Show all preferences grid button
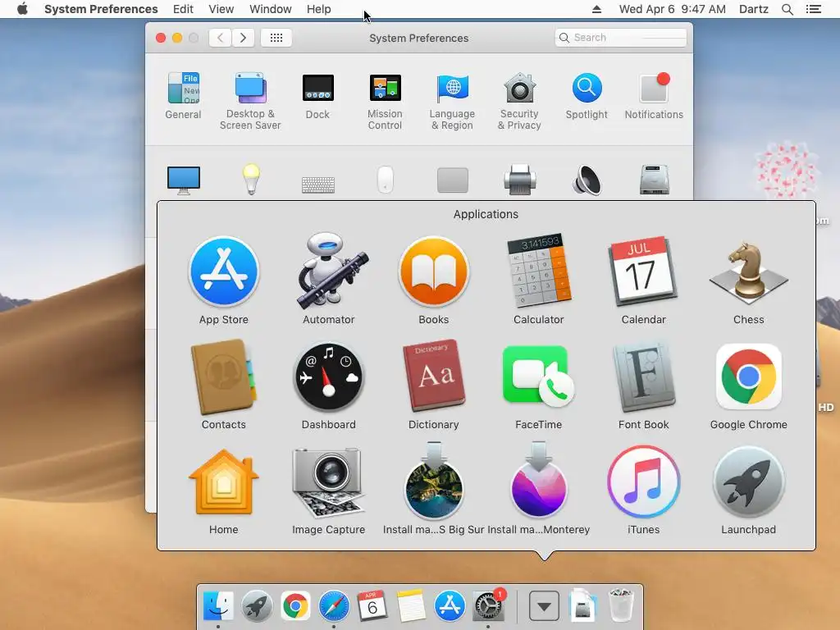 (x=276, y=38)
